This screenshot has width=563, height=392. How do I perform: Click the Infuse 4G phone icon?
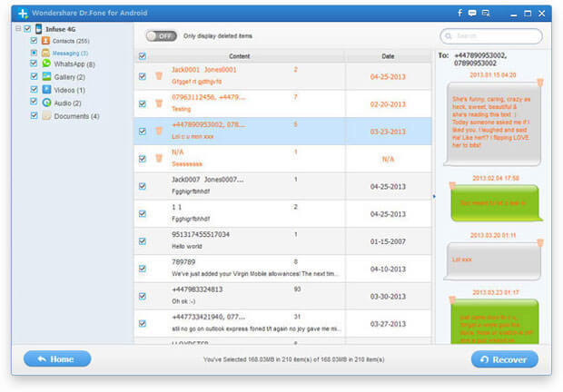[x=38, y=29]
